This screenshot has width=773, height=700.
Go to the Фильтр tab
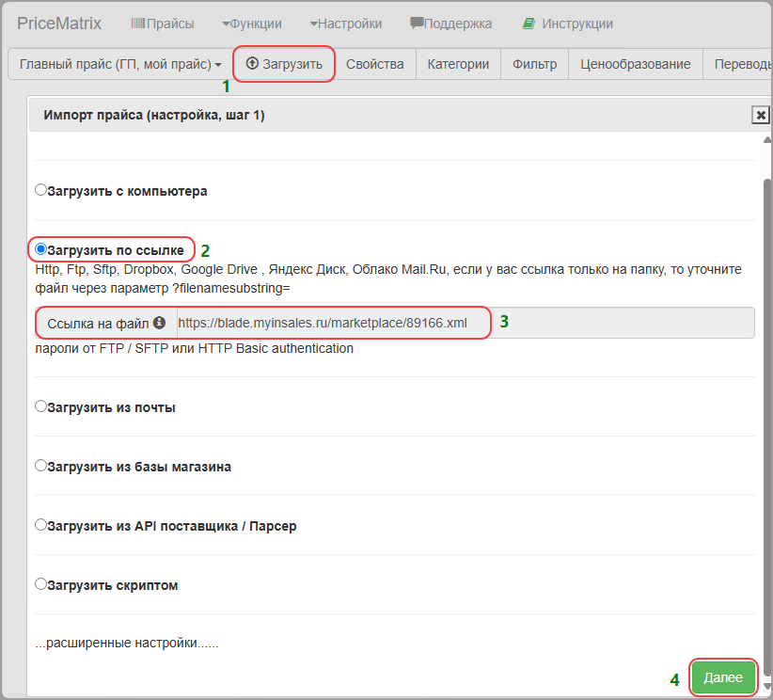tap(534, 64)
